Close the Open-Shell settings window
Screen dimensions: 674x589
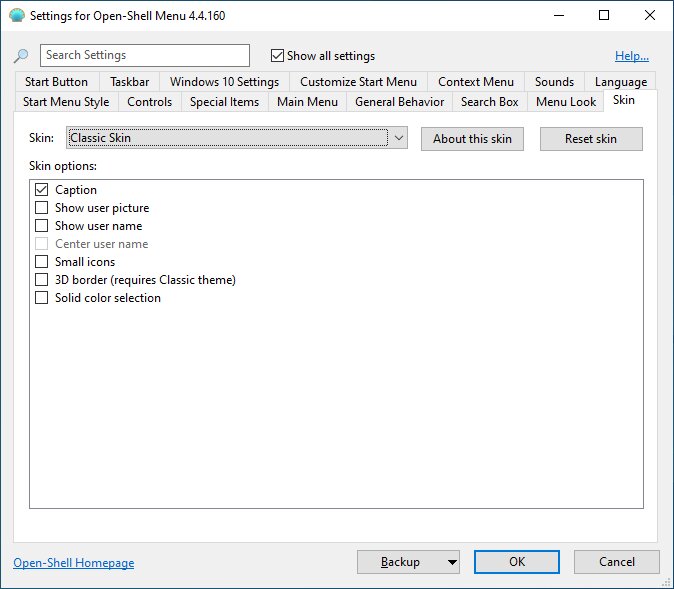pos(649,15)
